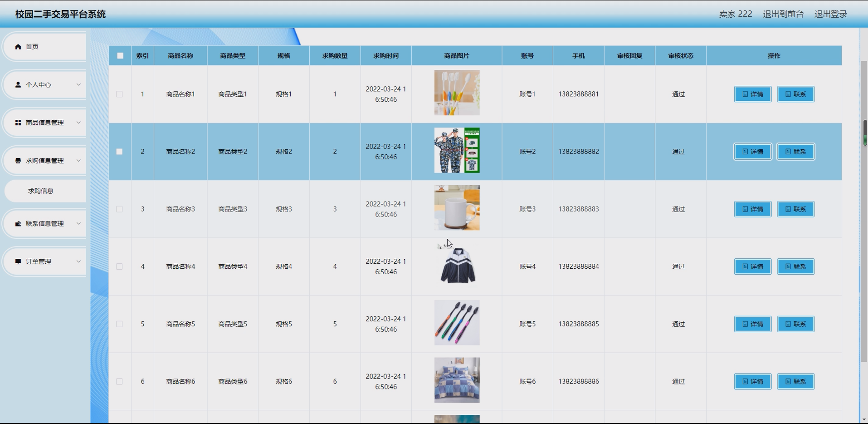Expand the 订单管理 chevron
Image resolution: width=868 pixels, height=424 pixels.
point(78,261)
